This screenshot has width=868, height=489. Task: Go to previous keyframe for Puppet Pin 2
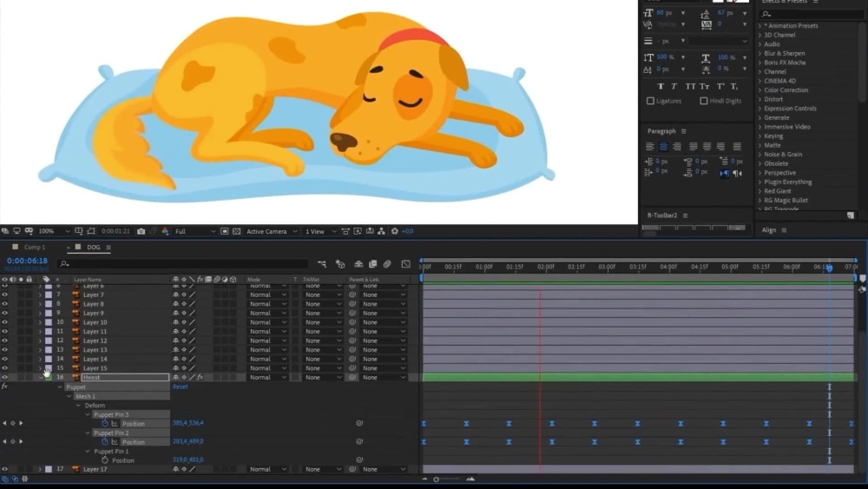tap(4, 441)
